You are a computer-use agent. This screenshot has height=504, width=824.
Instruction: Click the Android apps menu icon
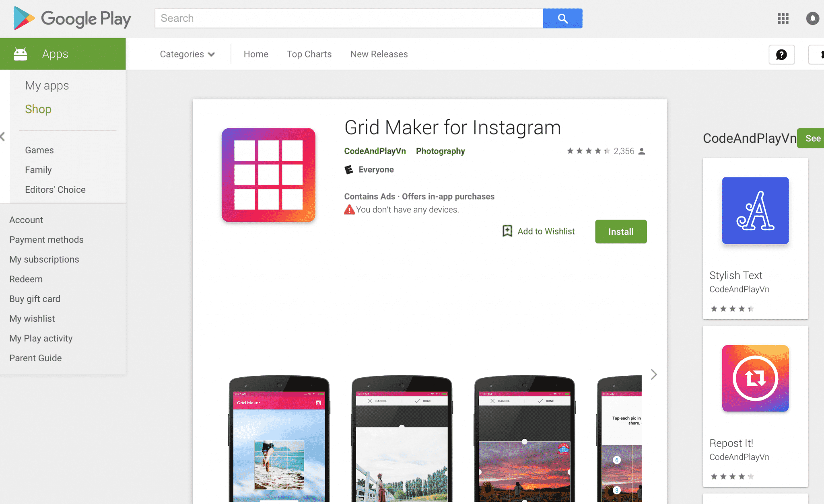click(x=20, y=53)
